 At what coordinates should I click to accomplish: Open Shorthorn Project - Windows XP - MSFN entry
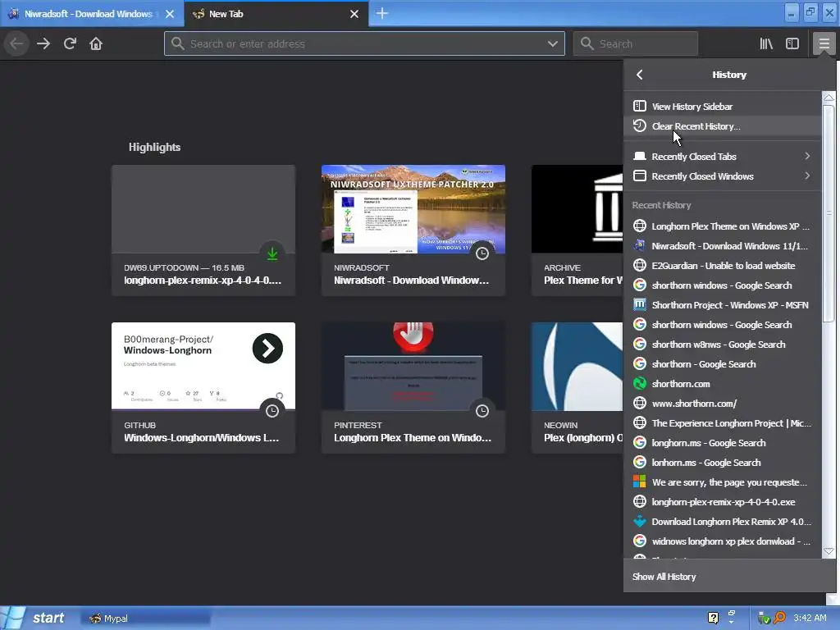(723, 305)
